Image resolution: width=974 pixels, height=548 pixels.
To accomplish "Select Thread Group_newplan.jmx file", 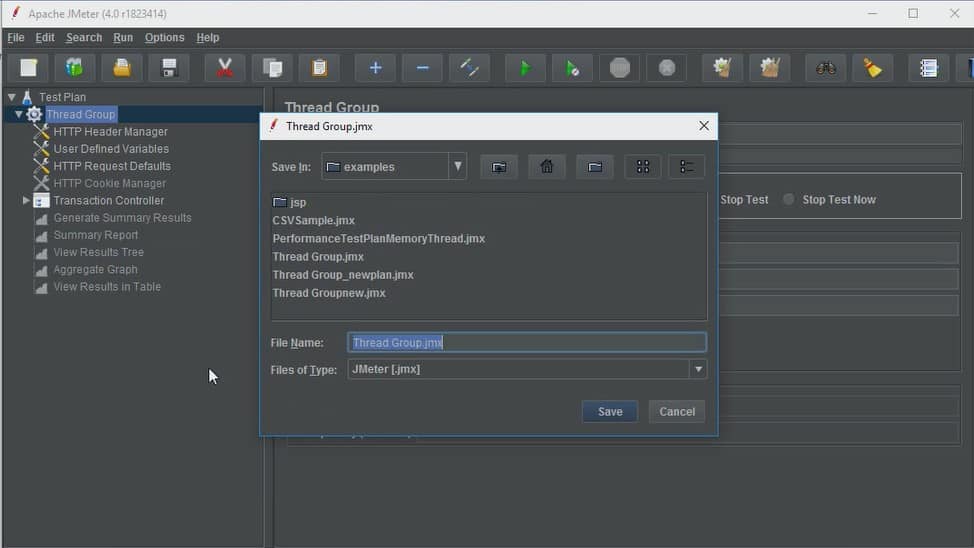I will coord(343,274).
